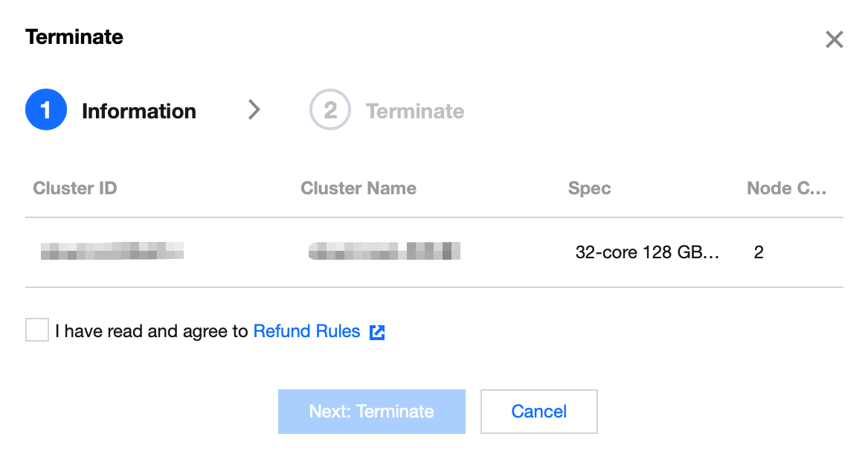Click the blurred Cluster ID value
The width and height of the screenshot is (868, 457).
[x=112, y=252]
